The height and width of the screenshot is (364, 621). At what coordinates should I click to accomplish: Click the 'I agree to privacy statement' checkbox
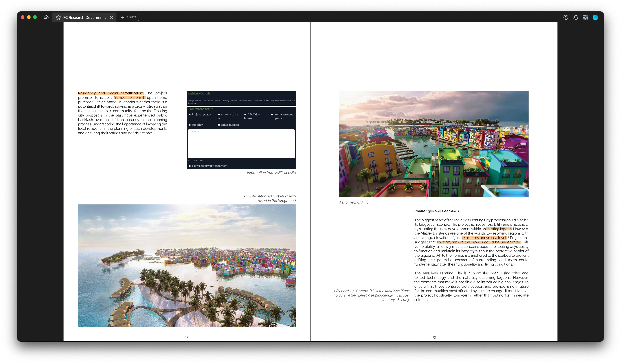pyautogui.click(x=190, y=166)
